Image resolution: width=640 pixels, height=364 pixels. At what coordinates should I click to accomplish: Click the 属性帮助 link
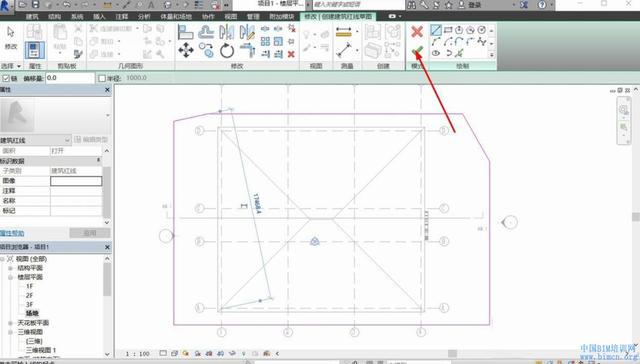(12, 233)
